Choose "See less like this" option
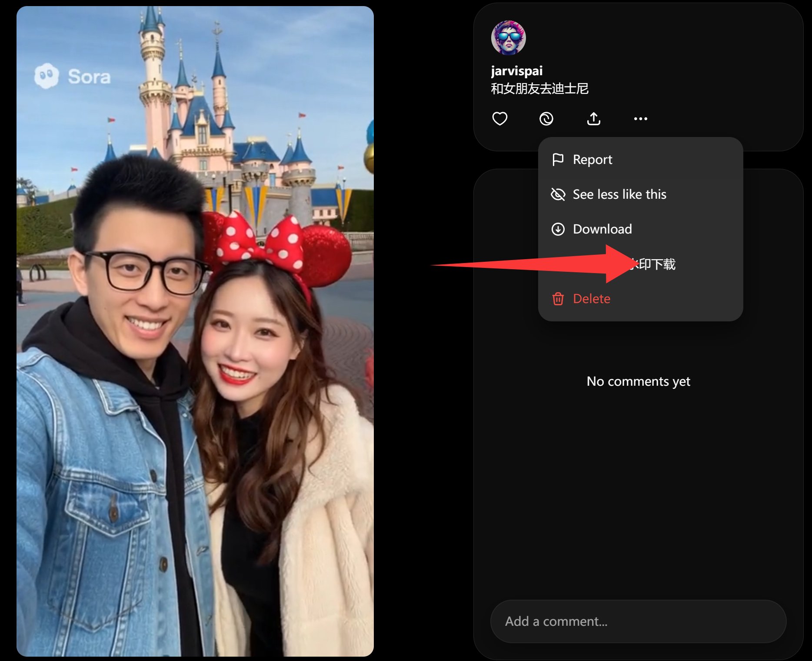Viewport: 812px width, 661px height. pos(619,194)
